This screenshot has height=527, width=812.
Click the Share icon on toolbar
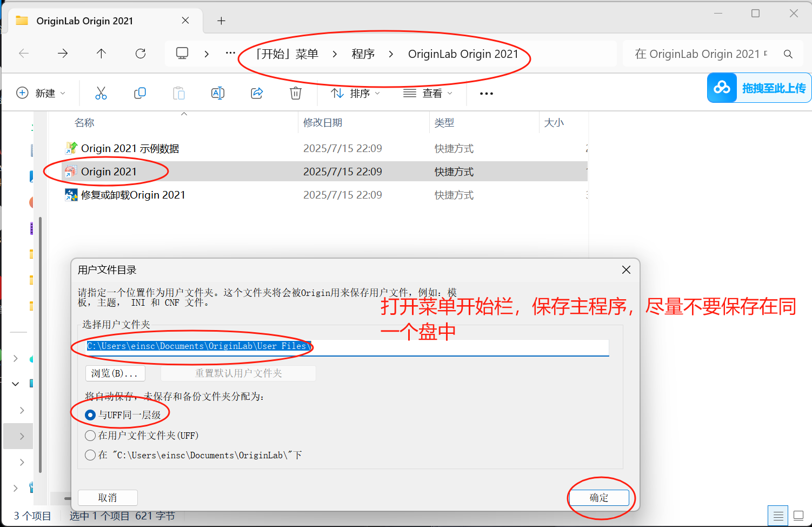pos(257,93)
